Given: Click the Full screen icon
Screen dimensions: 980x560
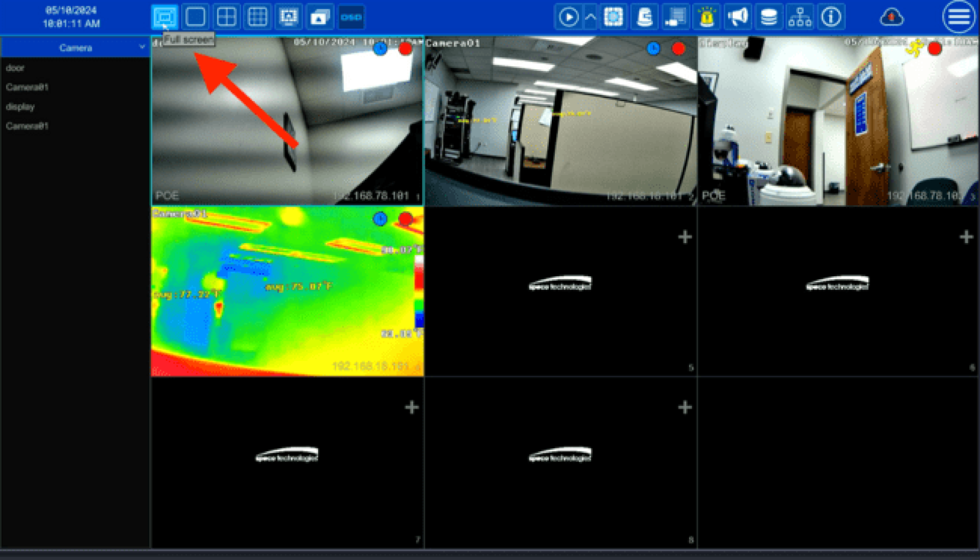Looking at the screenshot, I should 164,17.
